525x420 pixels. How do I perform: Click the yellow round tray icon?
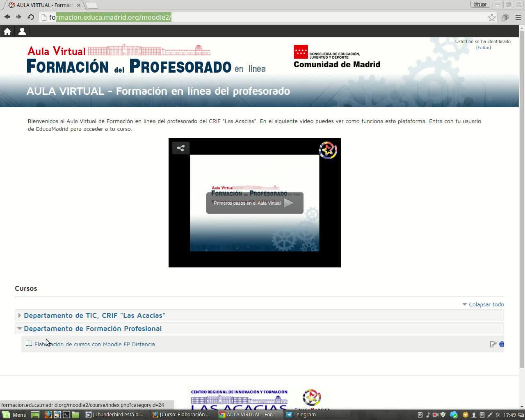(x=466, y=415)
